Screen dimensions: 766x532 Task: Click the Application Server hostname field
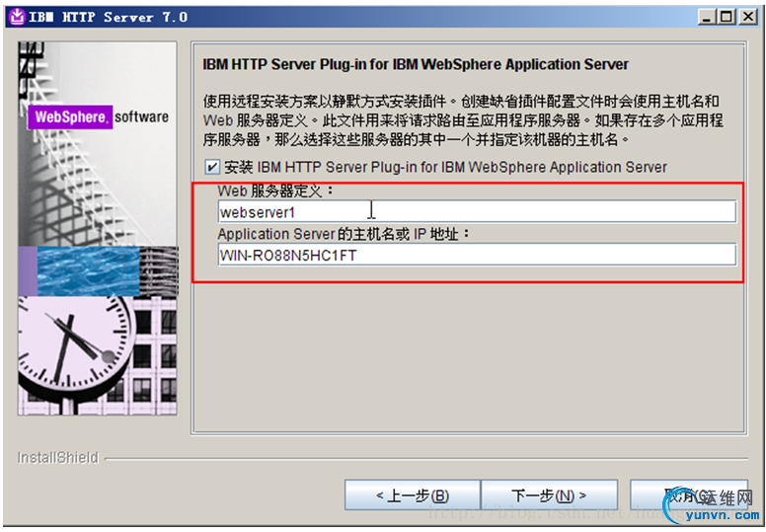click(x=477, y=255)
